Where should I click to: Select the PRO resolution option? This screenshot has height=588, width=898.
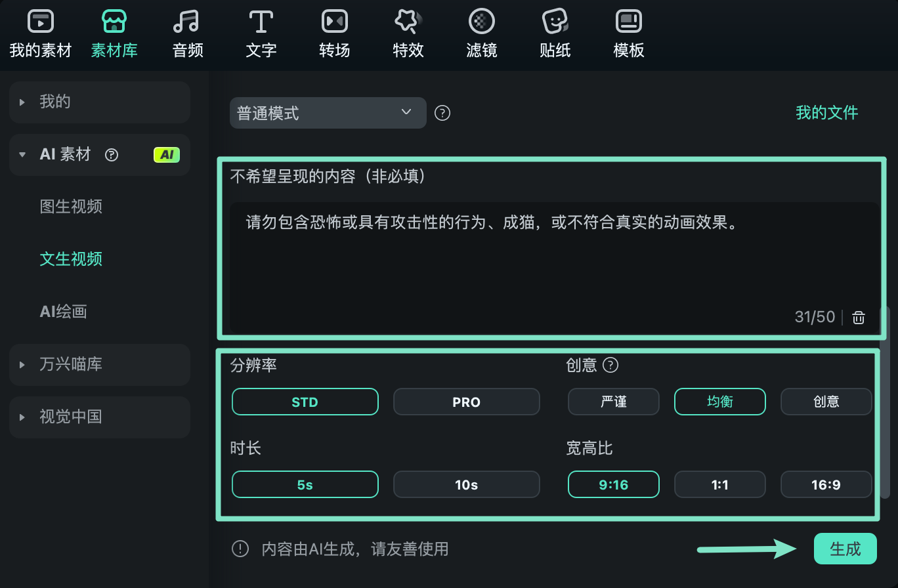pyautogui.click(x=466, y=402)
